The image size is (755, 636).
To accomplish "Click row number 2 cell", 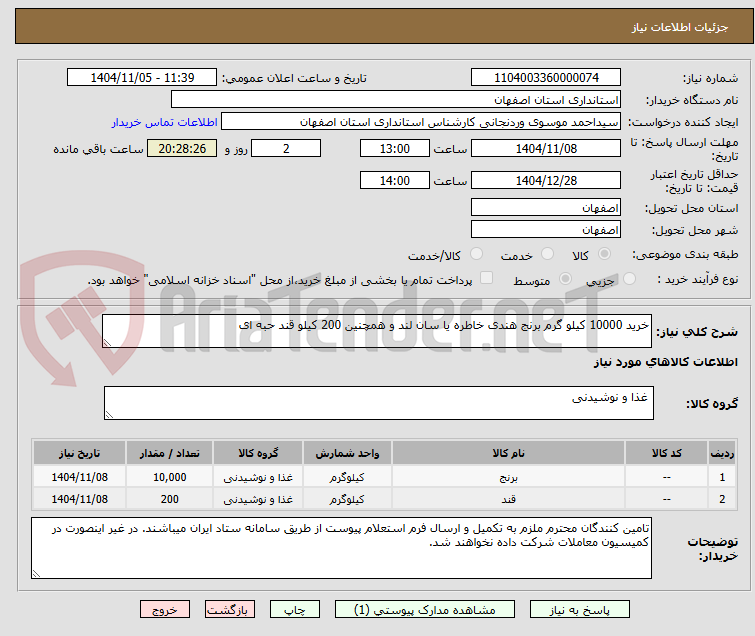I will (x=722, y=499).
